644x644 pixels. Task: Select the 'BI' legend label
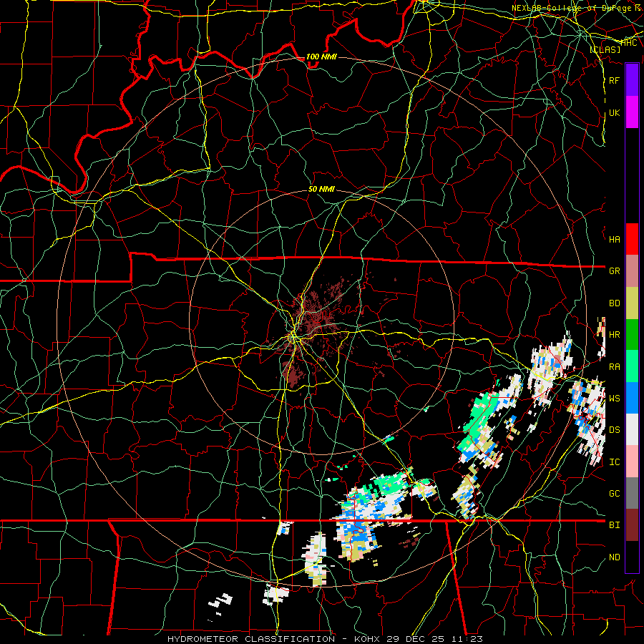pos(614,525)
